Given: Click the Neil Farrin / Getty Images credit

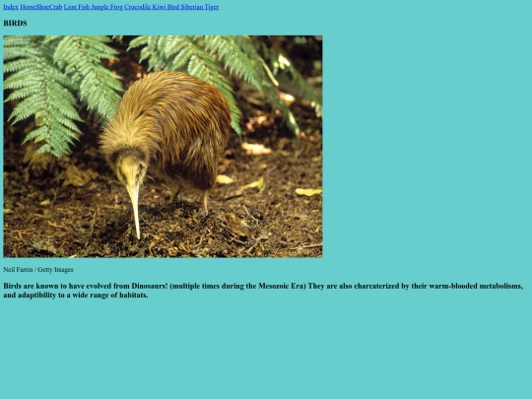Looking at the screenshot, I should click(x=38, y=270).
